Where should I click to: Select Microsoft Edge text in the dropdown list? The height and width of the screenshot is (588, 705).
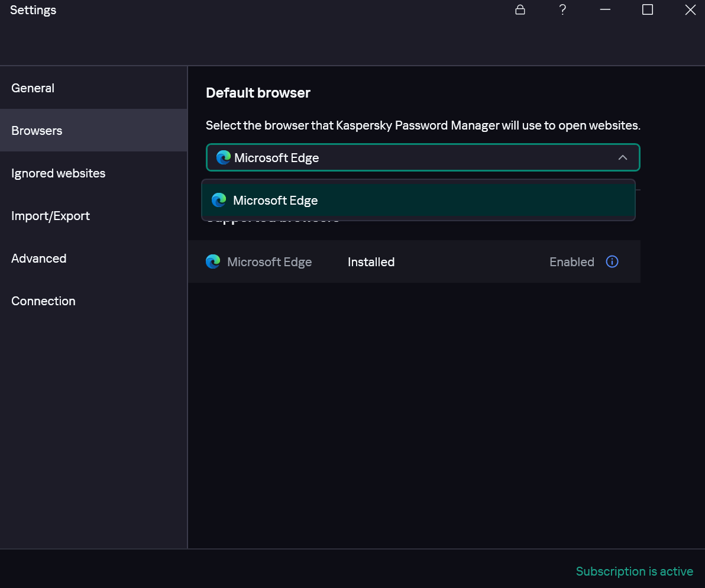(276, 201)
